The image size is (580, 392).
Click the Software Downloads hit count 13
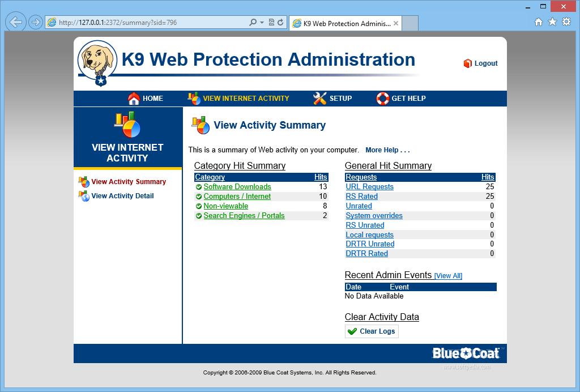coord(323,187)
